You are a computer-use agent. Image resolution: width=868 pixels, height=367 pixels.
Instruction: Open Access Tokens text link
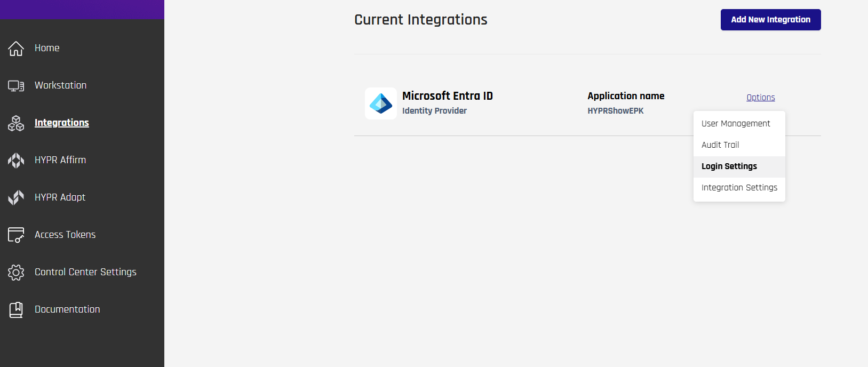click(65, 235)
